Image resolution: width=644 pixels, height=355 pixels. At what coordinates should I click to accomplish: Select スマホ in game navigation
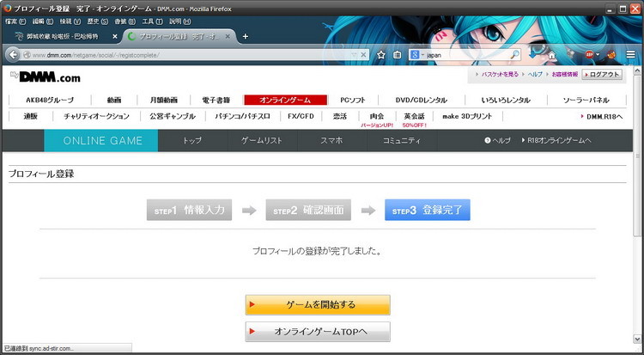pos(331,141)
